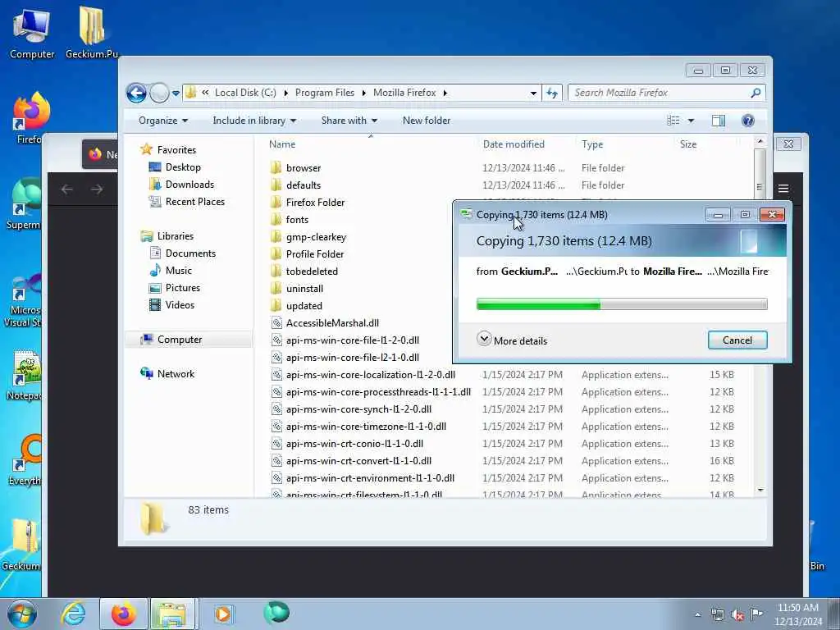This screenshot has width=840, height=630.
Task: Click Windows Explorer taskbar icon
Action: (172, 614)
